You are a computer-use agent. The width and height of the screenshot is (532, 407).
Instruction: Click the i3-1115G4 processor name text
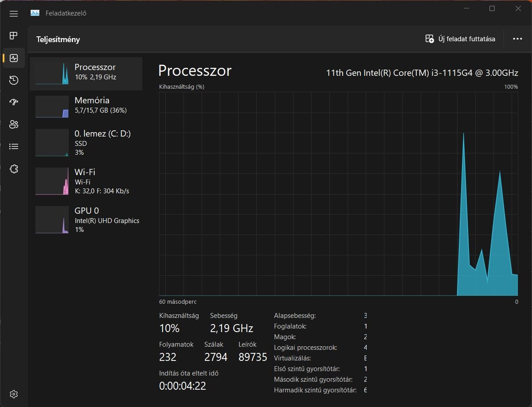coord(422,73)
